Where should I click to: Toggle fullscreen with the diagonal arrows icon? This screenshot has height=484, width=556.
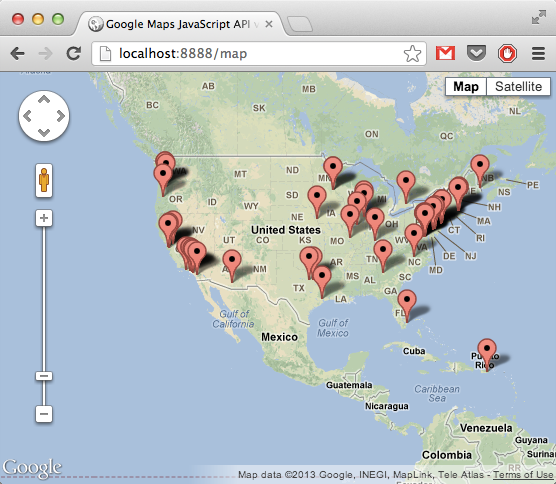(539, 17)
